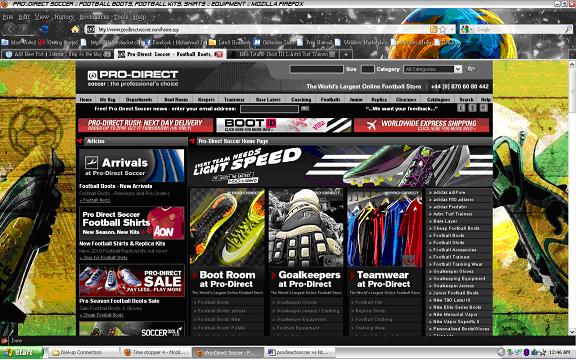Viewport: 576px width, 360px height.
Task: Select Teamwear in the navigation bar
Action: click(x=234, y=100)
